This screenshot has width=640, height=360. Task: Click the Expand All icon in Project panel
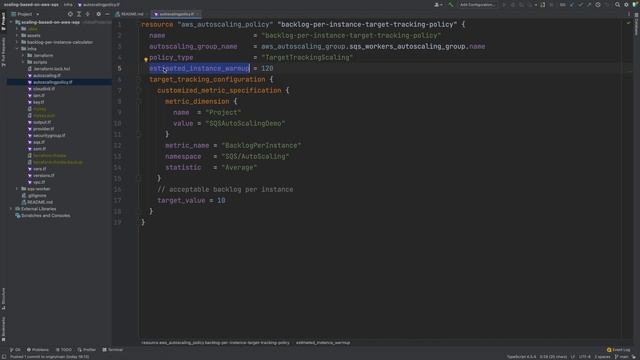(x=79, y=14)
